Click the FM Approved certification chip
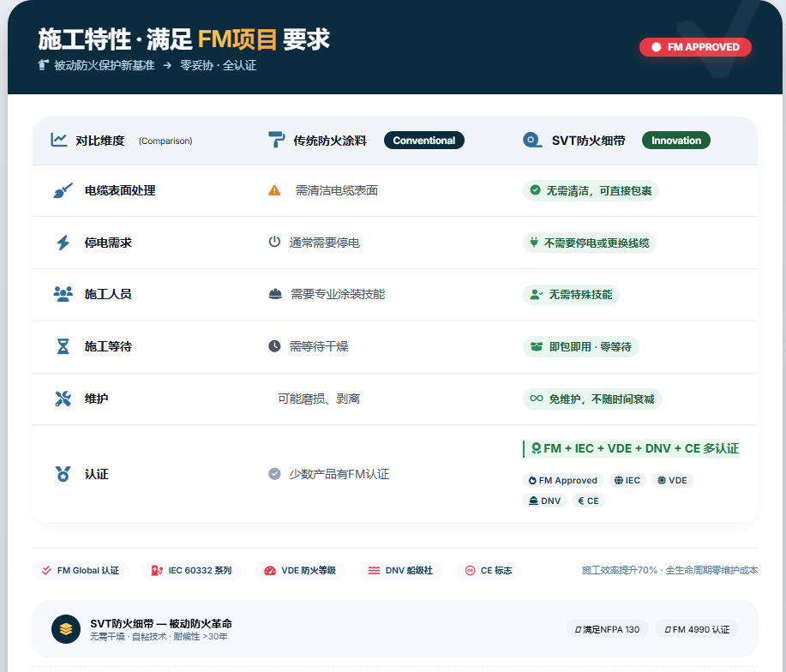 pos(563,480)
